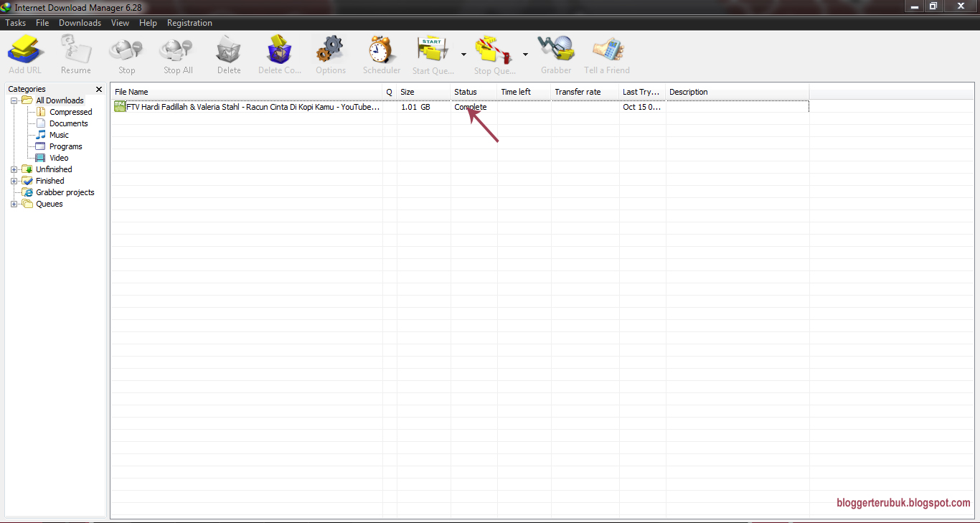Click the video file icon in the download row
The width and height of the screenshot is (980, 523).
click(x=120, y=106)
